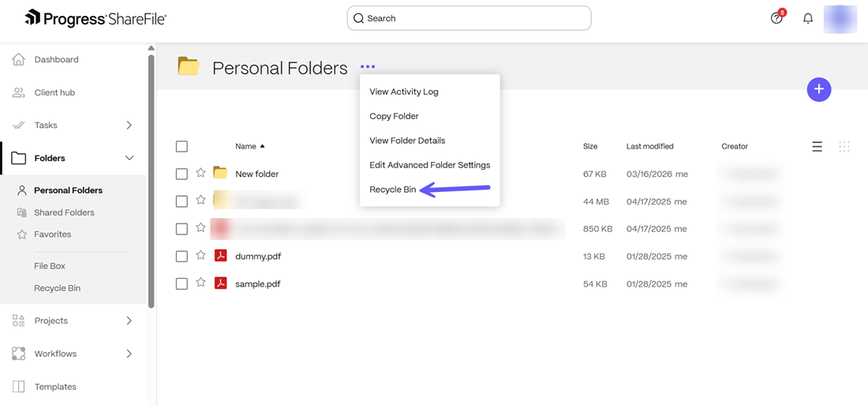Open File Box in sidebar
The image size is (868, 406).
(50, 266)
